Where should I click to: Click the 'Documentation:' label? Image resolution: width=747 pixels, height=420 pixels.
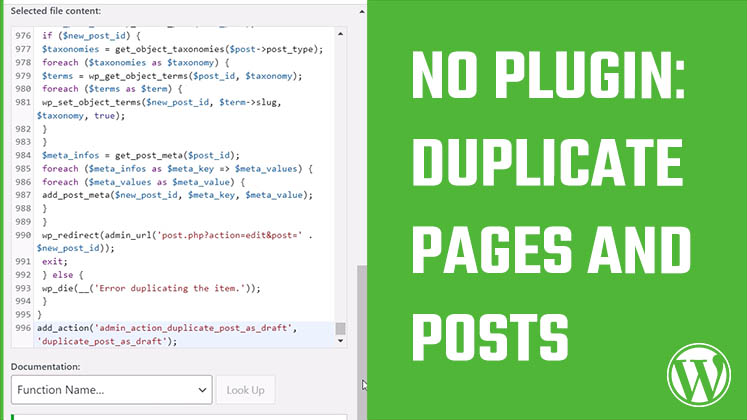click(x=46, y=367)
